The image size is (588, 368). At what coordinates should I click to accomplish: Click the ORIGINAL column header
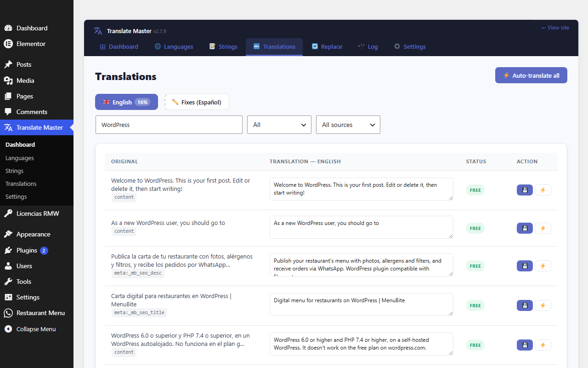pyautogui.click(x=124, y=161)
